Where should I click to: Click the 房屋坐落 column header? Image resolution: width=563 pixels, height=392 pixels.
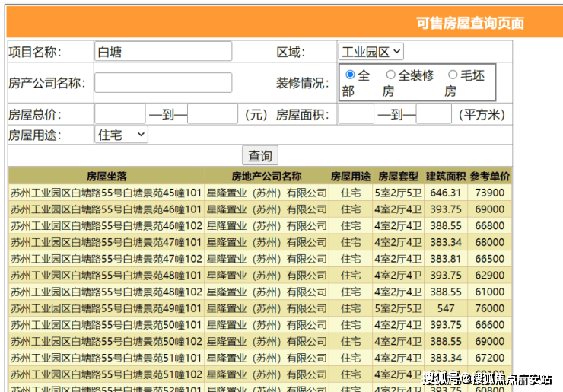[x=107, y=176]
